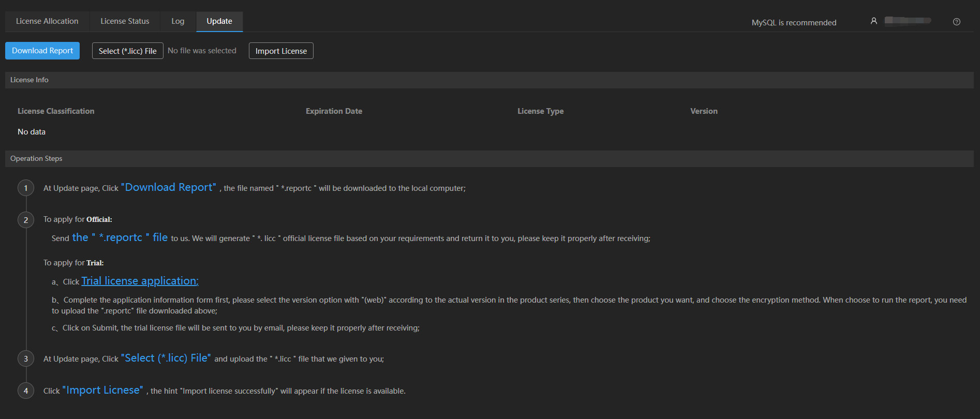This screenshot has height=419, width=980.
Task: Click the Select (*.licc) File button
Action: pyautogui.click(x=127, y=51)
